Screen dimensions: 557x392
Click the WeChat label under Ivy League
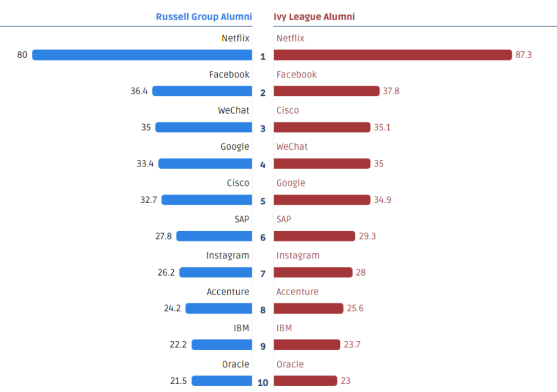coord(292,147)
